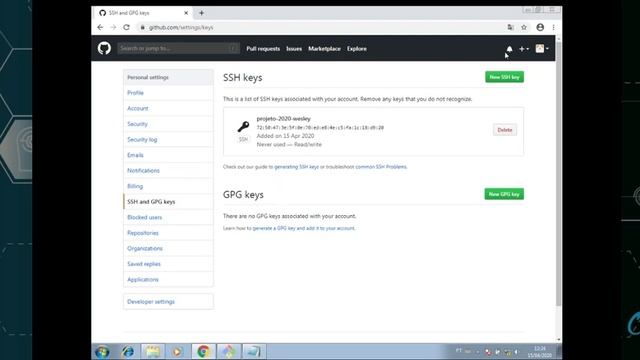The width and height of the screenshot is (640, 360).
Task: Click the address bar URL
Action: pyautogui.click(x=181, y=27)
